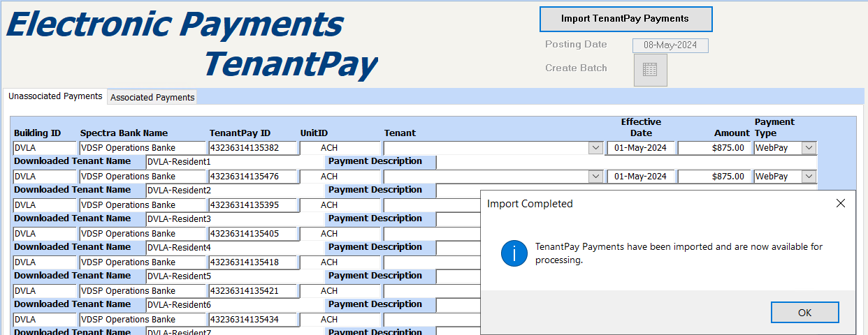This screenshot has width=868, height=335.
Task: Click Effective Date field for DVLA-Resident1 row
Action: [x=641, y=148]
